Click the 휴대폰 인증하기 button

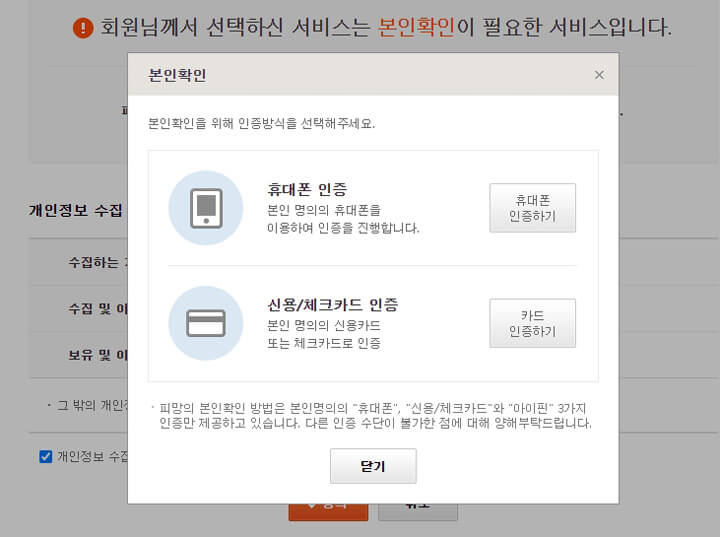532,208
